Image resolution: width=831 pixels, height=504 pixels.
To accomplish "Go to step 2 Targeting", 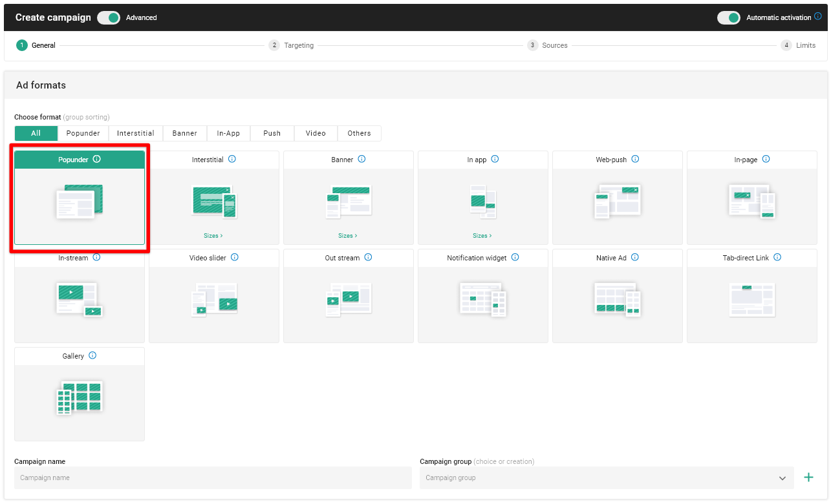I will click(x=292, y=46).
